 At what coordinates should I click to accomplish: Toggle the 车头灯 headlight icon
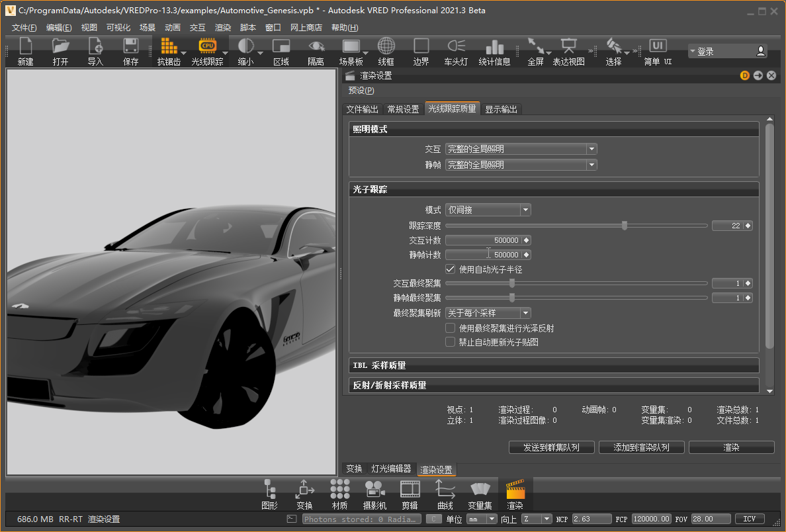[456, 46]
